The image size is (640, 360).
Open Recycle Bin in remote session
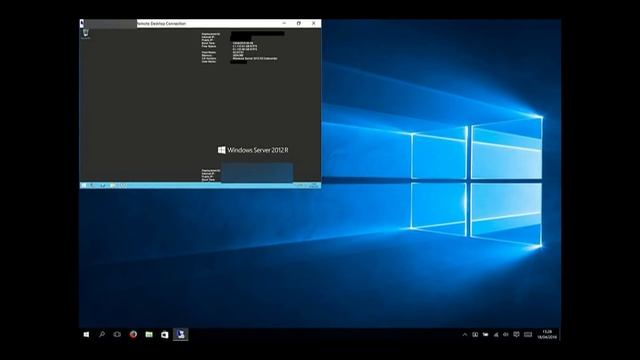coord(86,33)
